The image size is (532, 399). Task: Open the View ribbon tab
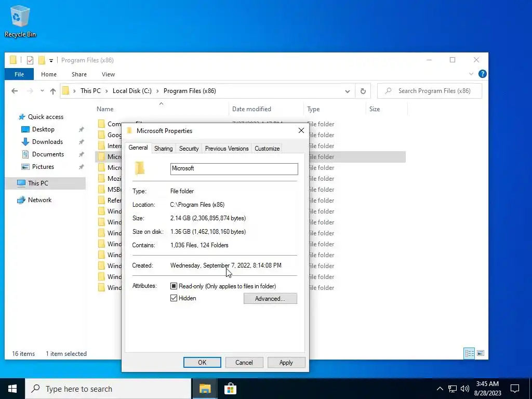point(108,74)
